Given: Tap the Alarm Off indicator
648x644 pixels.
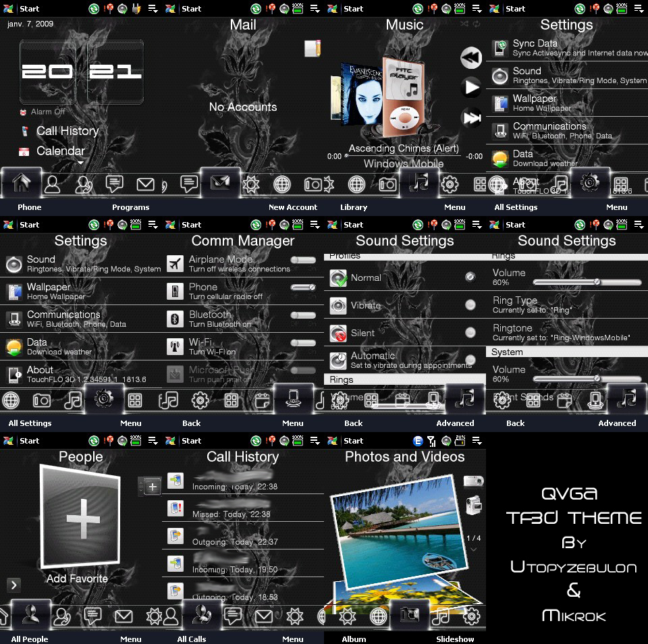Looking at the screenshot, I should 43,111.
